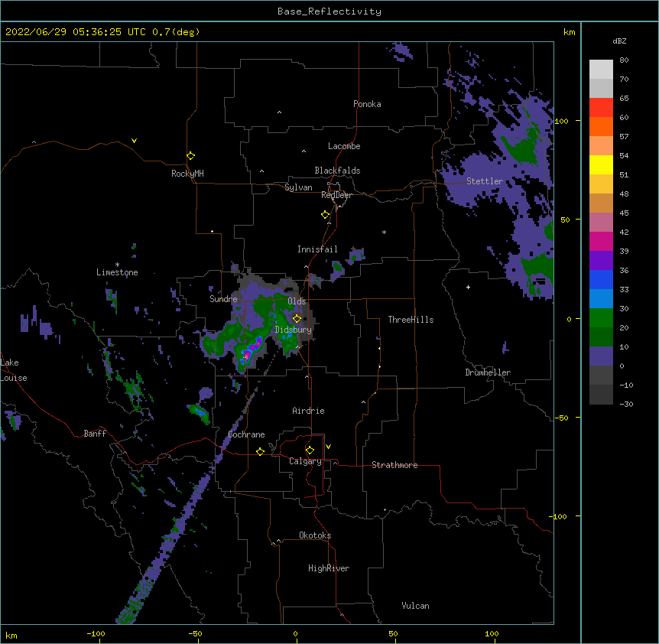Click the Limestone label
The image size is (659, 644).
117,272
